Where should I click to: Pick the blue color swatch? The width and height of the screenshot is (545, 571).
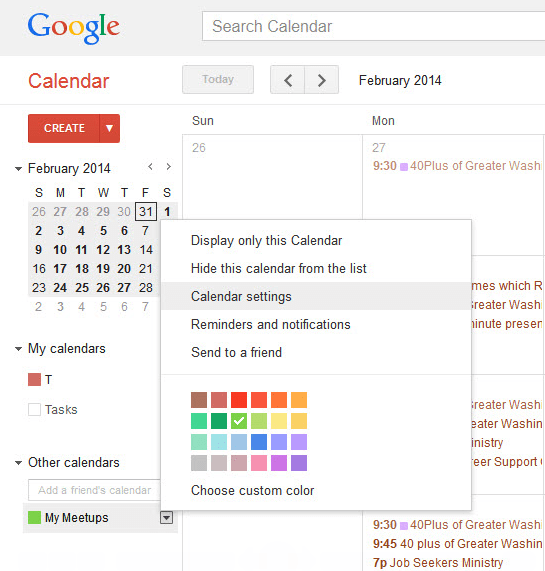[x=258, y=442]
